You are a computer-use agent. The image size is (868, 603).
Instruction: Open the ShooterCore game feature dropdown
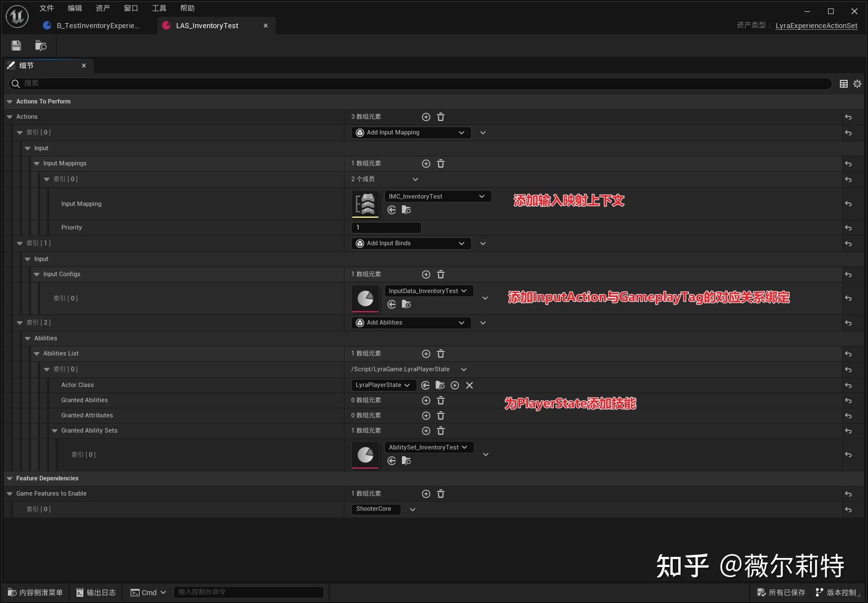pyautogui.click(x=413, y=509)
